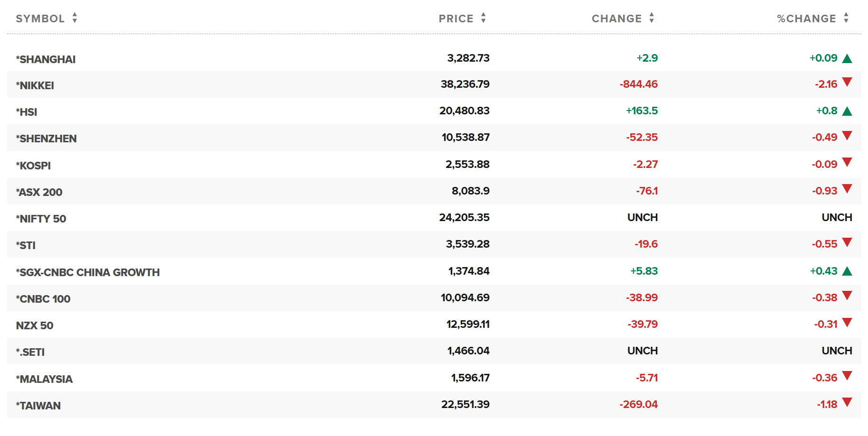The width and height of the screenshot is (868, 436).
Task: Open the *CNBC 100 index link
Action: [x=43, y=299]
